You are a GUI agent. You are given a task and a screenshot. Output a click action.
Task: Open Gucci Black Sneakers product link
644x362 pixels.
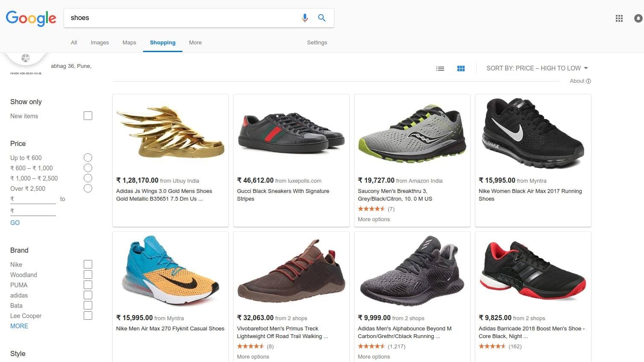click(x=283, y=195)
